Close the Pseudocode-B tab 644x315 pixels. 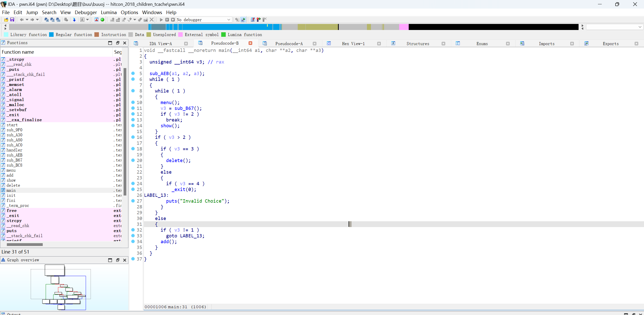point(250,43)
